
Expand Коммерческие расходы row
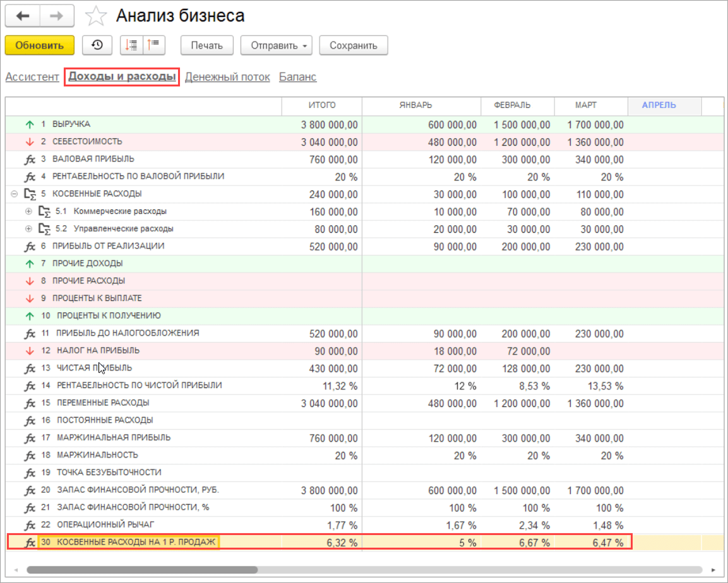pyautogui.click(x=28, y=211)
